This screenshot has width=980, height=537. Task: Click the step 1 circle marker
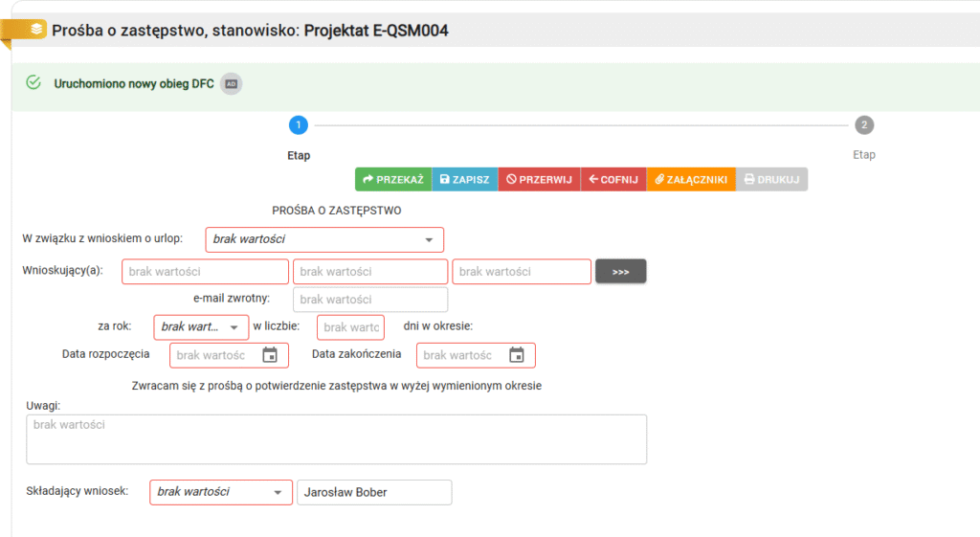(299, 125)
